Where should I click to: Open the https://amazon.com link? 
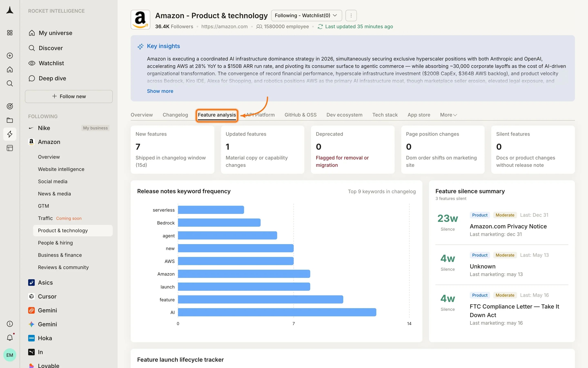point(224,27)
